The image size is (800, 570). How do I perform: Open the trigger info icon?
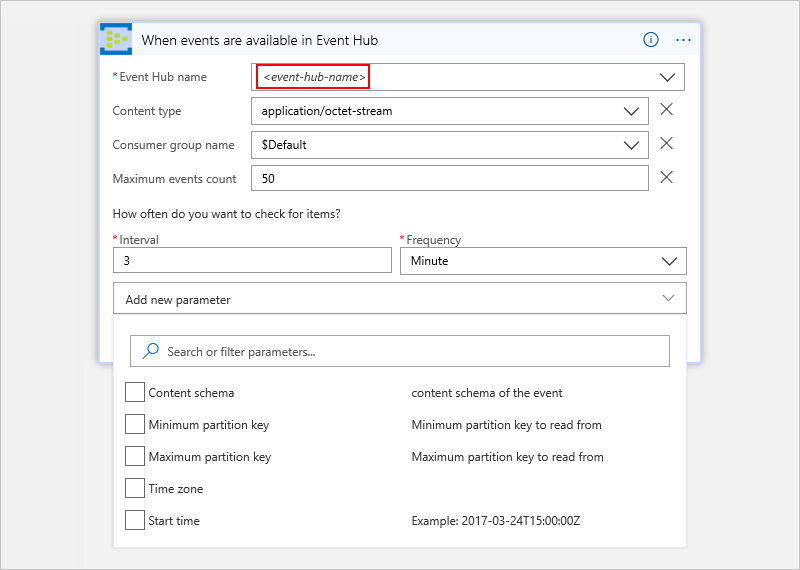coord(651,40)
